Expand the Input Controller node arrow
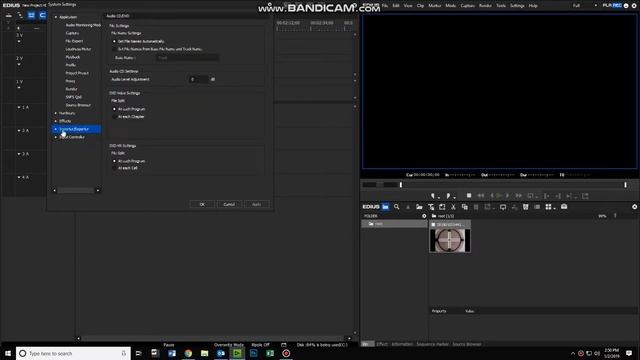640x360 pixels. [56, 137]
